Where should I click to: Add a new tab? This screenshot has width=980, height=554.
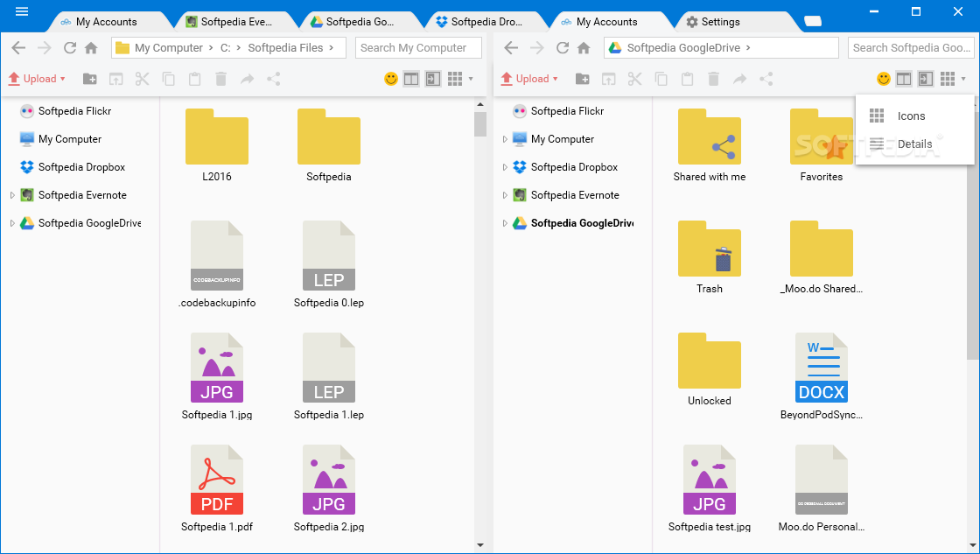pyautogui.click(x=813, y=22)
